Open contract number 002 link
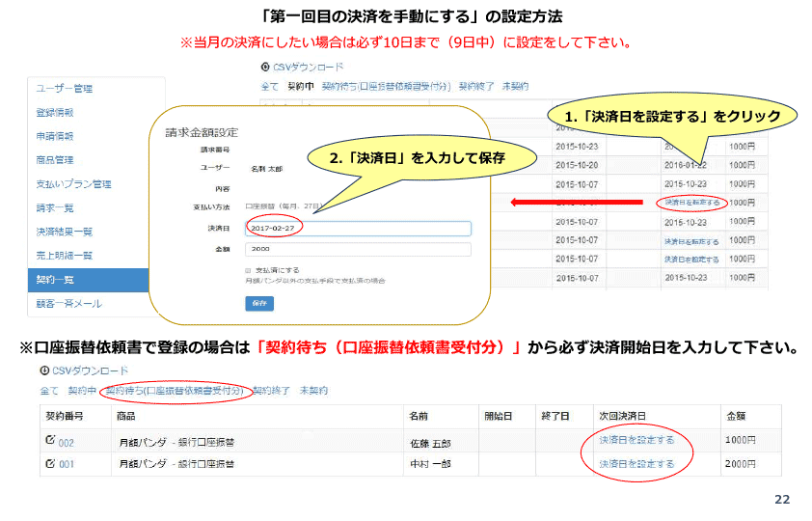Viewport: 812px width, 521px height. pyautogui.click(x=67, y=441)
